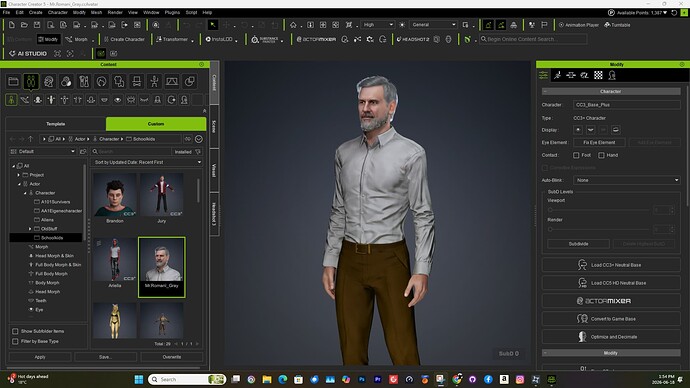Open the Turntable tool
Screen dimensions: 690x388
[617, 25]
